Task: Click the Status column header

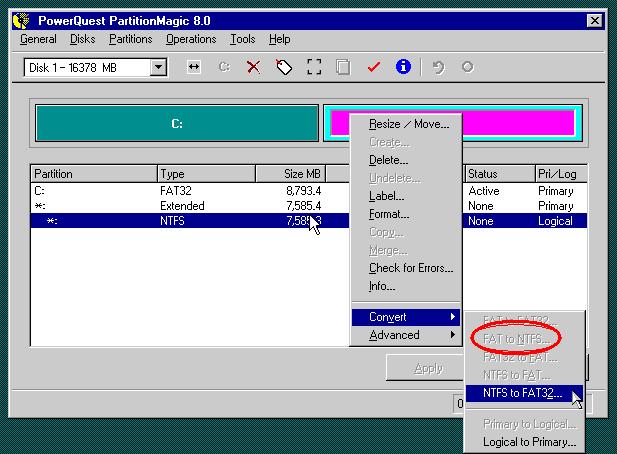Action: [499, 173]
